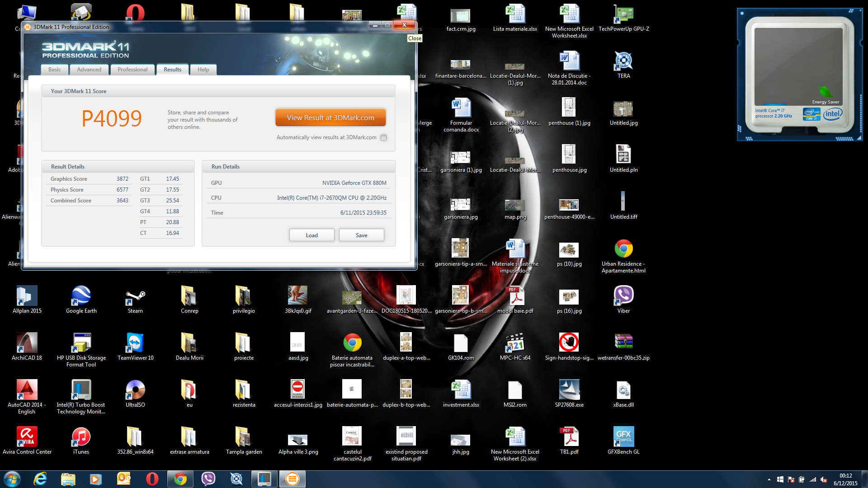The width and height of the screenshot is (868, 488).
Task: Launch iTunes desktop icon
Action: coord(81,440)
